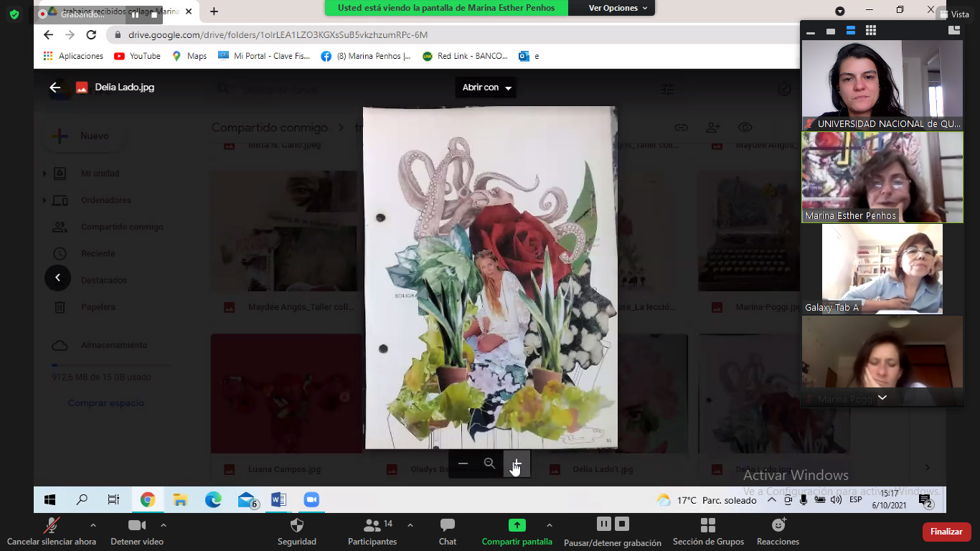
Task: Open Sección de Grupos breakout rooms
Action: (x=708, y=525)
